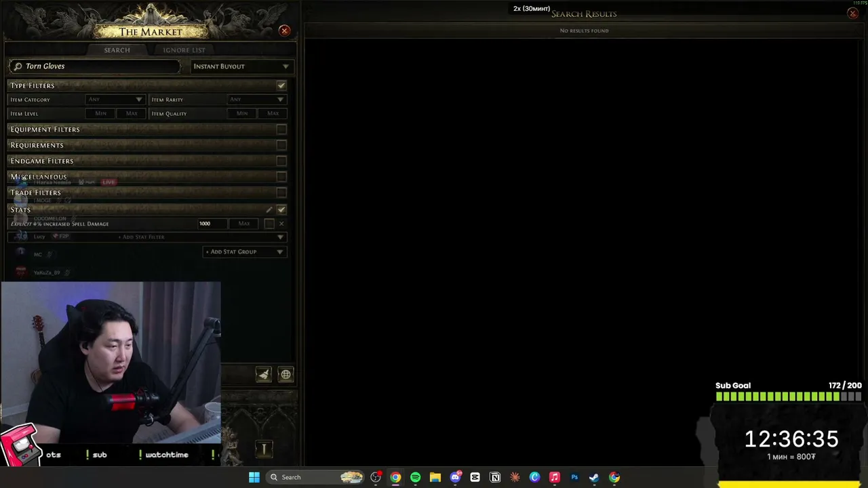The image size is (868, 488).
Task: Click the Torn Gloves search field
Action: (x=95, y=66)
